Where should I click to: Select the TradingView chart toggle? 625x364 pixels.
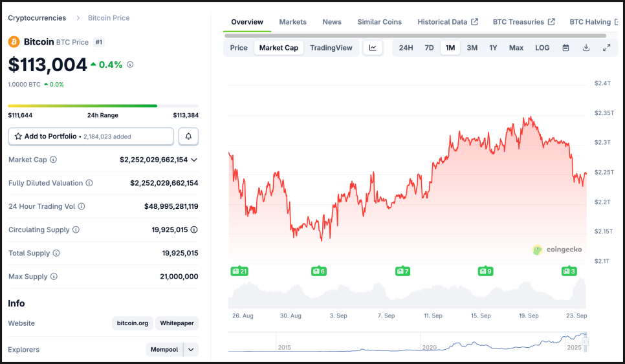[x=331, y=48]
